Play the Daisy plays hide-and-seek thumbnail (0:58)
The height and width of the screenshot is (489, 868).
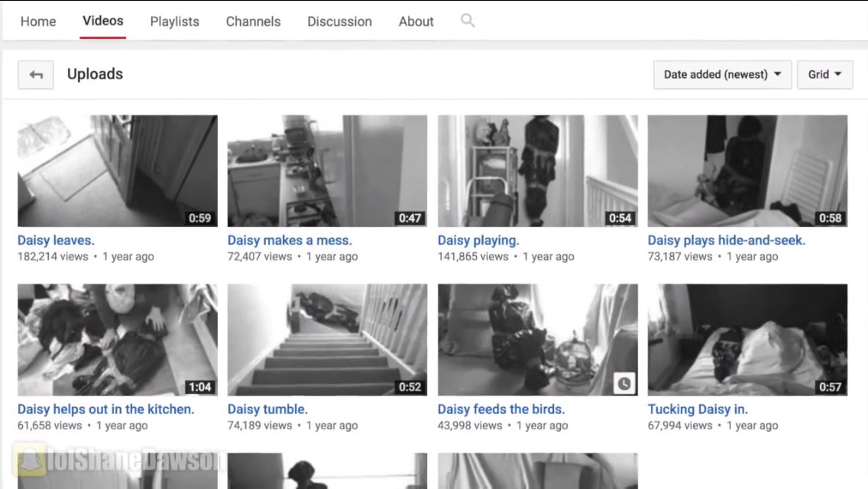(x=747, y=170)
